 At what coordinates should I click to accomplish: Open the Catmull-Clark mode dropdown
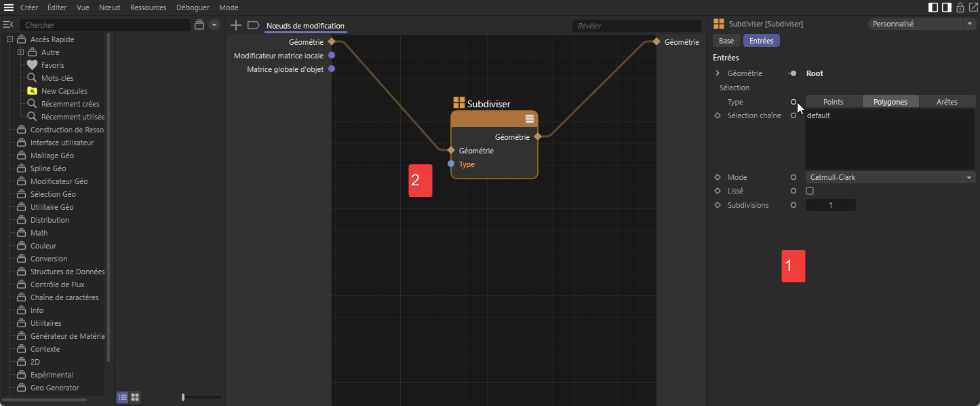tap(890, 177)
